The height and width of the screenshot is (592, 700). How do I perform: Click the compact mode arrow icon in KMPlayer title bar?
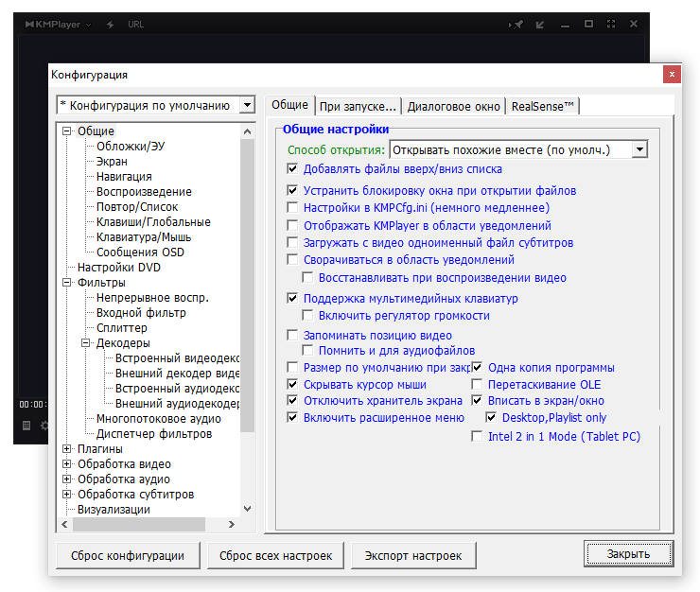tap(540, 25)
